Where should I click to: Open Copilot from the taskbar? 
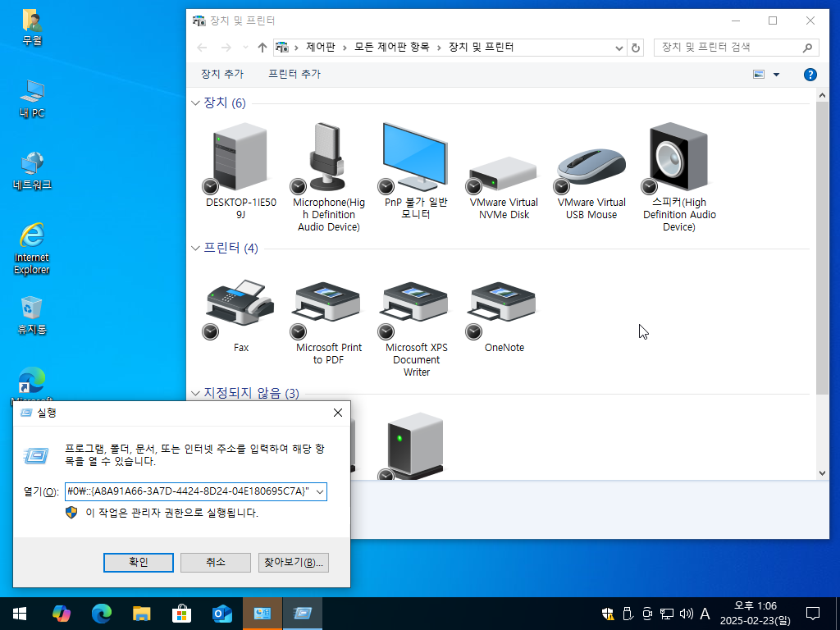61,614
